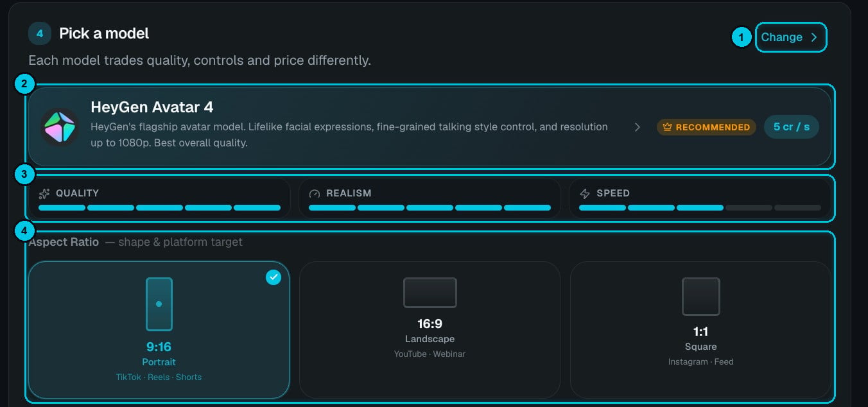Click the portrait phone shape icon
The height and width of the screenshot is (407, 868).
pyautogui.click(x=159, y=304)
